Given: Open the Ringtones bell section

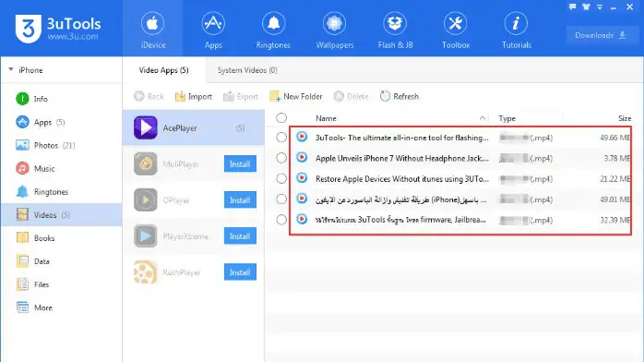Looking at the screenshot, I should [273, 30].
